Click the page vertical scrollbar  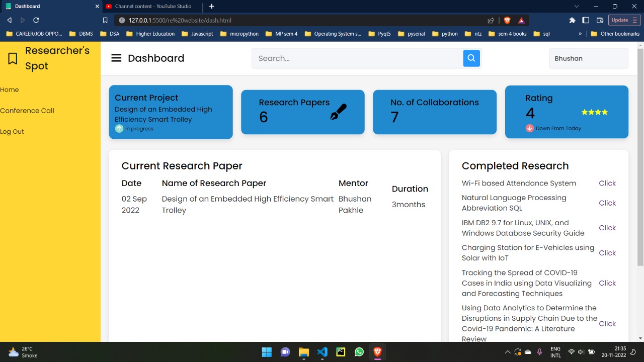click(x=640, y=157)
